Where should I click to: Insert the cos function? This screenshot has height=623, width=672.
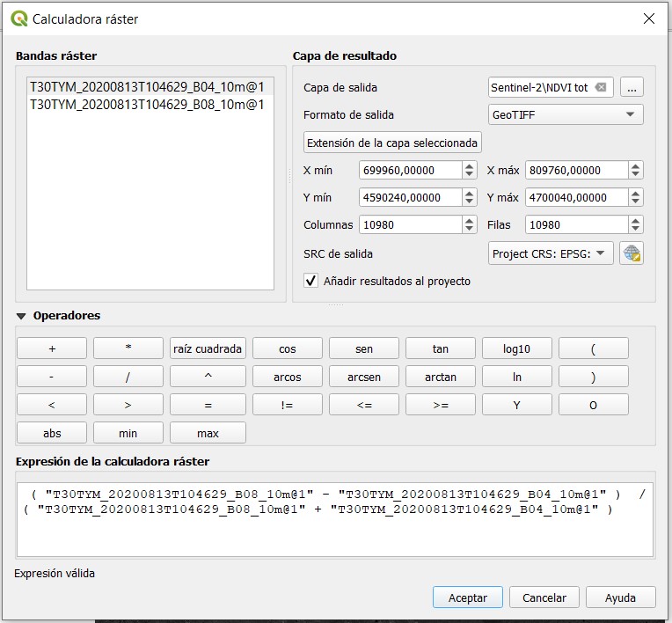coord(288,348)
